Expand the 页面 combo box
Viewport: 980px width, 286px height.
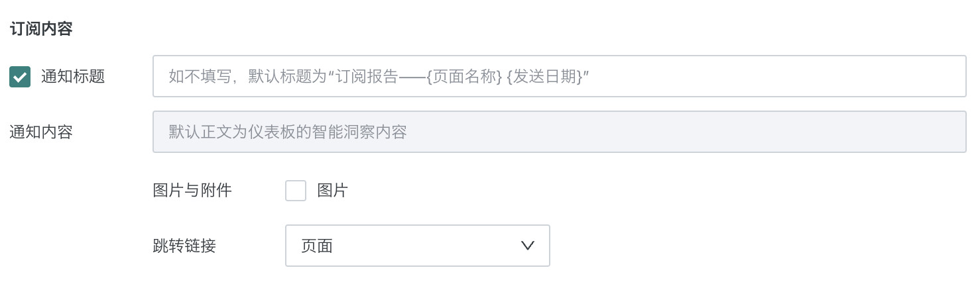click(x=417, y=246)
